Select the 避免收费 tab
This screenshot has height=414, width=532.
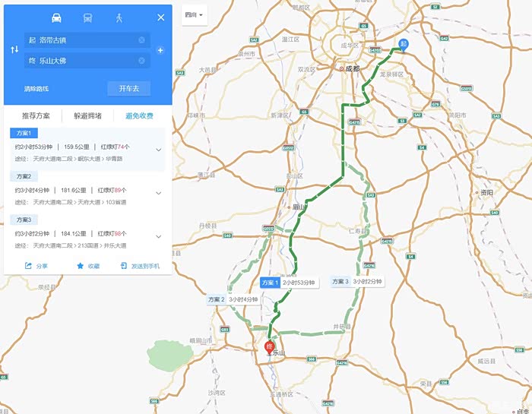point(139,115)
